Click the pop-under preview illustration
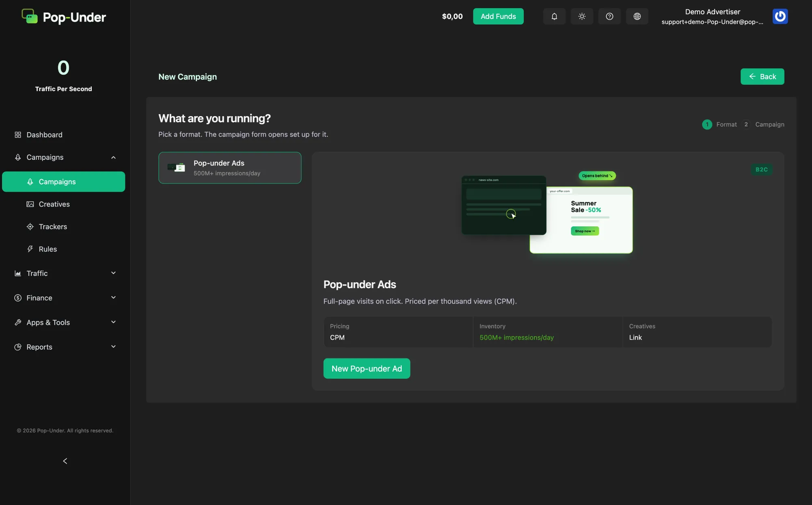The image size is (812, 505). (547, 213)
